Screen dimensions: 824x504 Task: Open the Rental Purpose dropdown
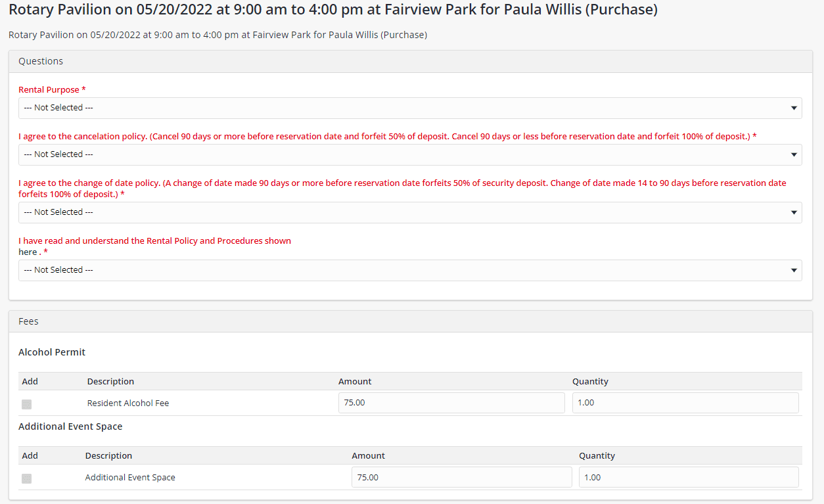(x=409, y=108)
